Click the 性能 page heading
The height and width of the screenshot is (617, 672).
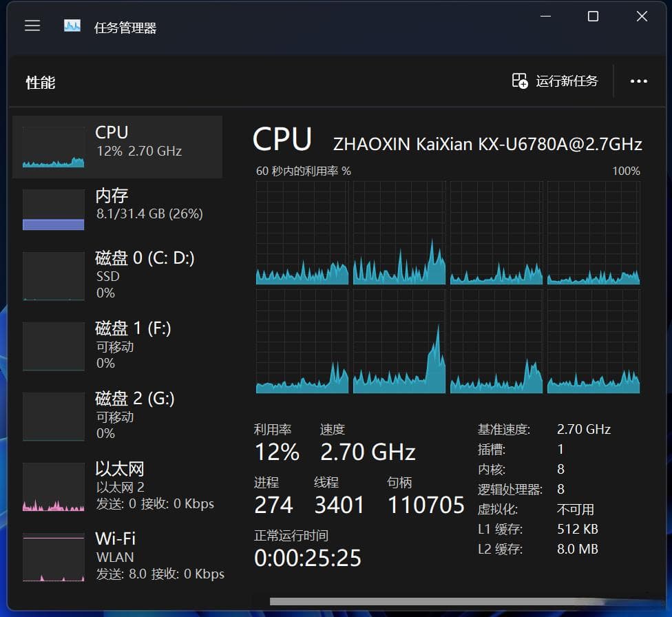point(41,83)
